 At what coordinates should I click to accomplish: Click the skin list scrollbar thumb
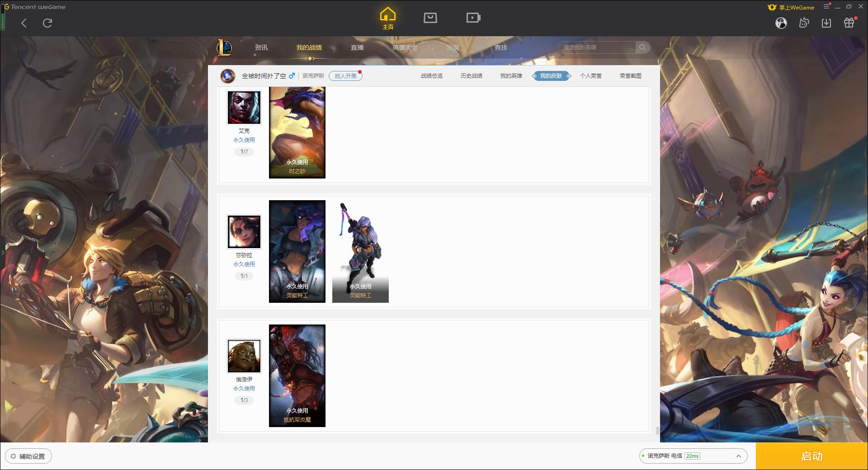coord(657,430)
